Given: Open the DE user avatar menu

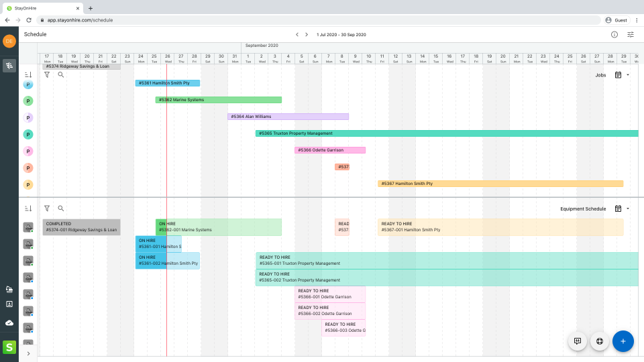Looking at the screenshot, I should pos(9,41).
